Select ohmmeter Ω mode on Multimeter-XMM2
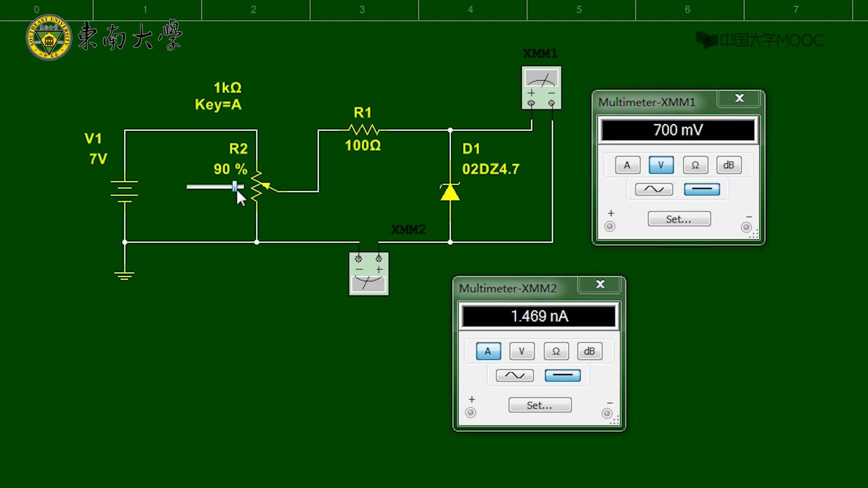 (x=556, y=351)
